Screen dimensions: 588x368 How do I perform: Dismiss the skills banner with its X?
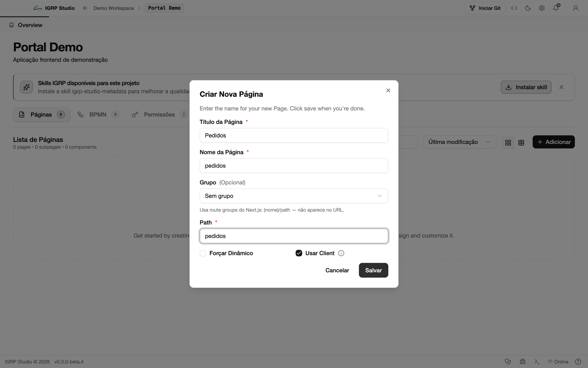(561, 87)
